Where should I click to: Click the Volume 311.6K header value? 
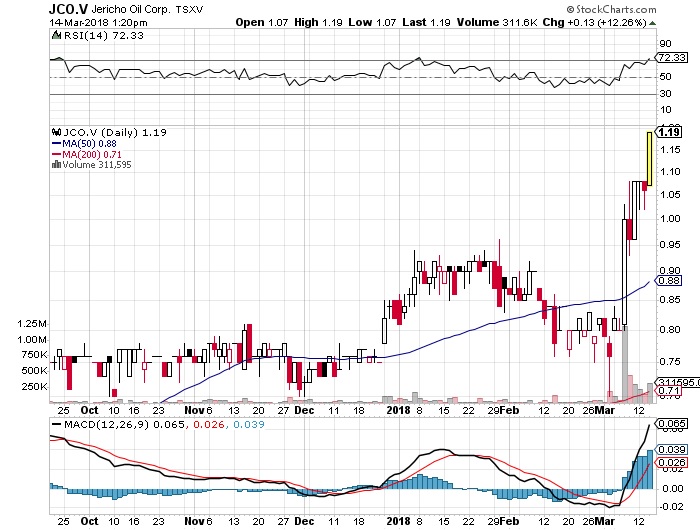pyautogui.click(x=497, y=22)
